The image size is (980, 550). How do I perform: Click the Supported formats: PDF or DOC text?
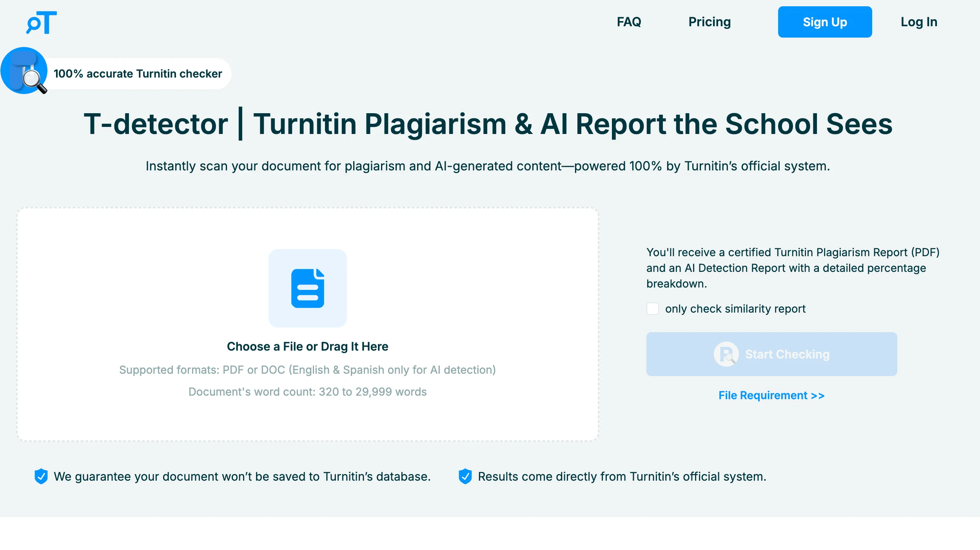[308, 370]
